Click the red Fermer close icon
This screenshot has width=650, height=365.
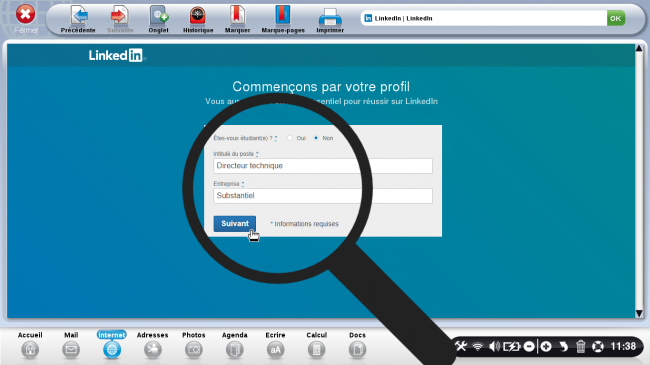coord(25,14)
